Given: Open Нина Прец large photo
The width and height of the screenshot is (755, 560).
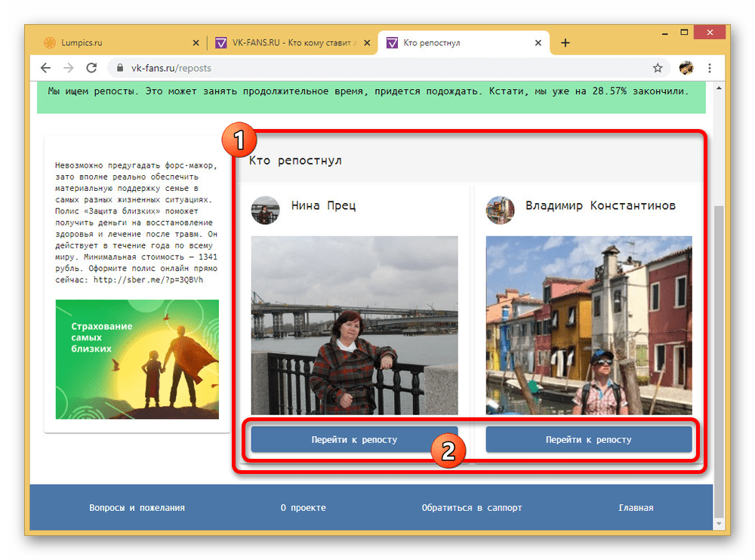Looking at the screenshot, I should (354, 325).
